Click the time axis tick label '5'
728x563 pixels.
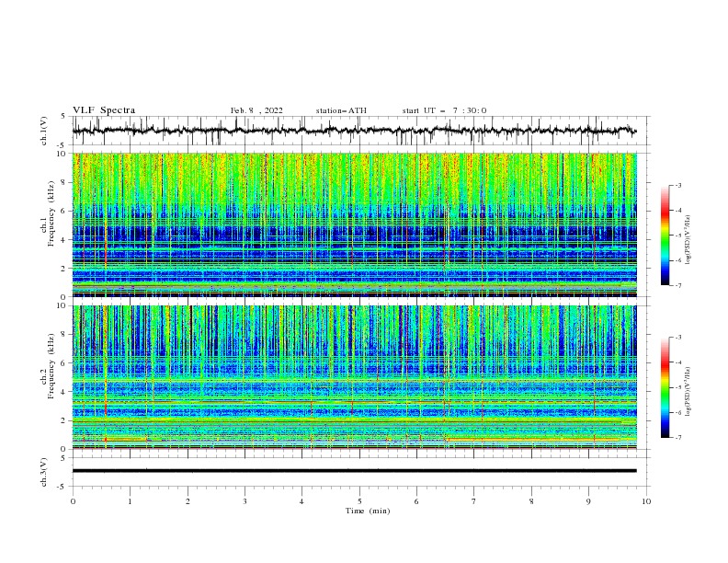point(359,501)
